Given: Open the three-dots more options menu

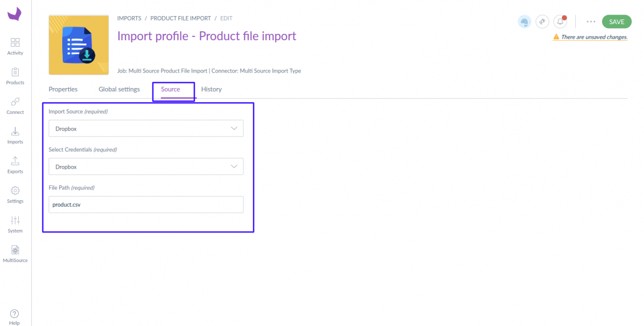Looking at the screenshot, I should pyautogui.click(x=591, y=21).
